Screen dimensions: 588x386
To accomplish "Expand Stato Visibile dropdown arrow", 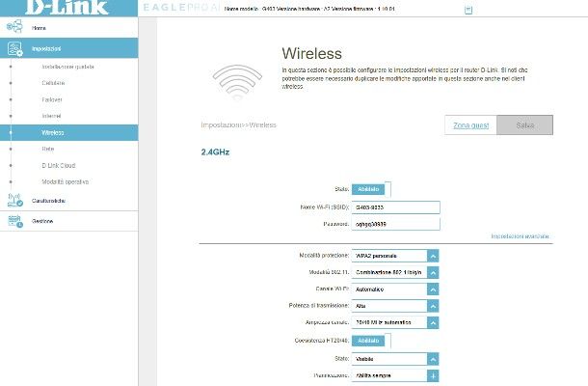I will 433,359.
